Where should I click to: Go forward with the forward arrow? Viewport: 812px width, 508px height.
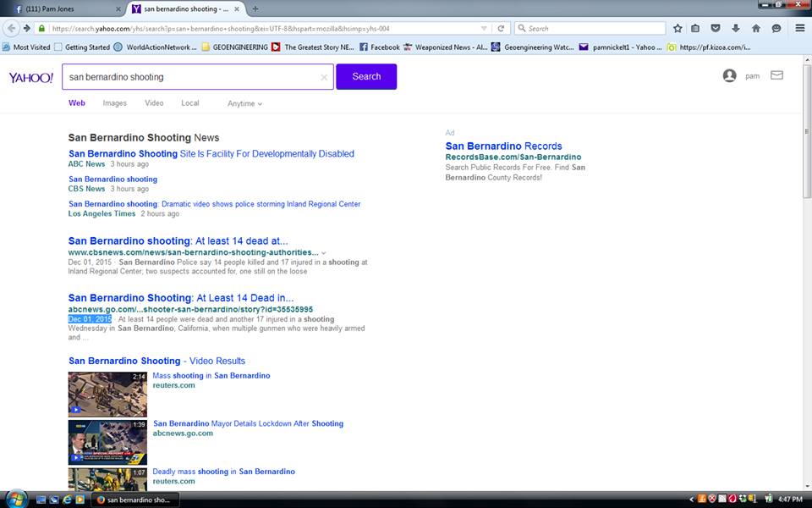[27, 29]
